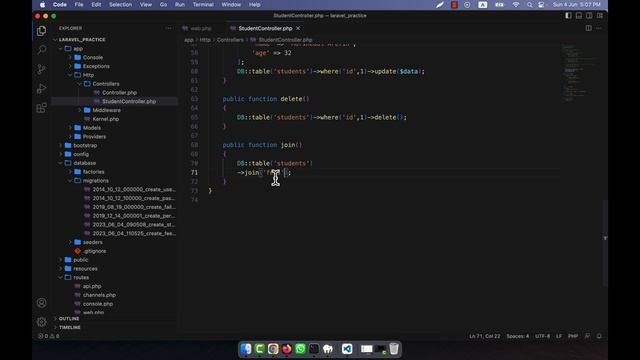
Task: Expand the Exceptions folder
Action: click(x=96, y=66)
